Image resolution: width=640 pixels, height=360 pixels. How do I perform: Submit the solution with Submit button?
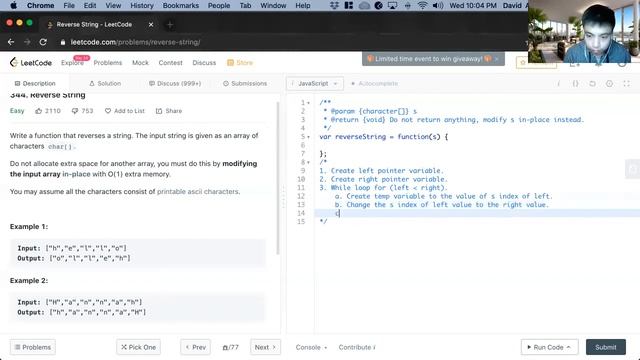[606, 347]
